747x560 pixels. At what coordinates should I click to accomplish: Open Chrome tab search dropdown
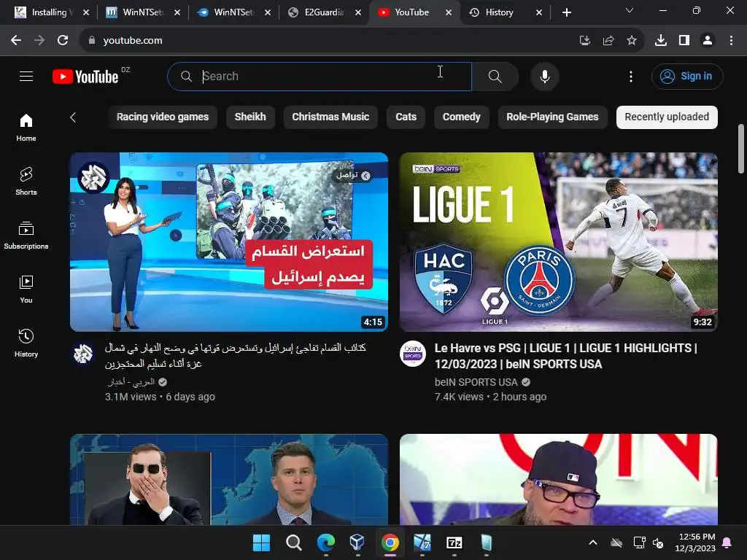630,10
